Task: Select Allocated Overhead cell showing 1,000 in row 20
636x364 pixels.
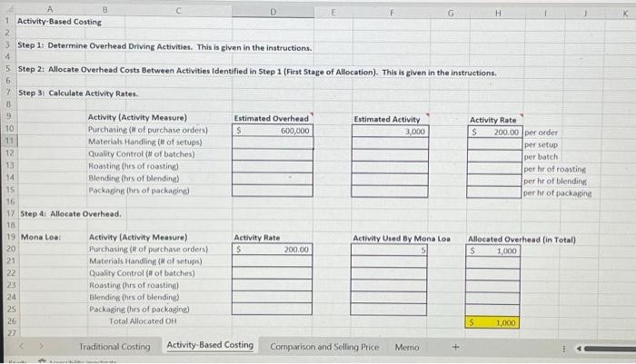Action: pos(492,251)
